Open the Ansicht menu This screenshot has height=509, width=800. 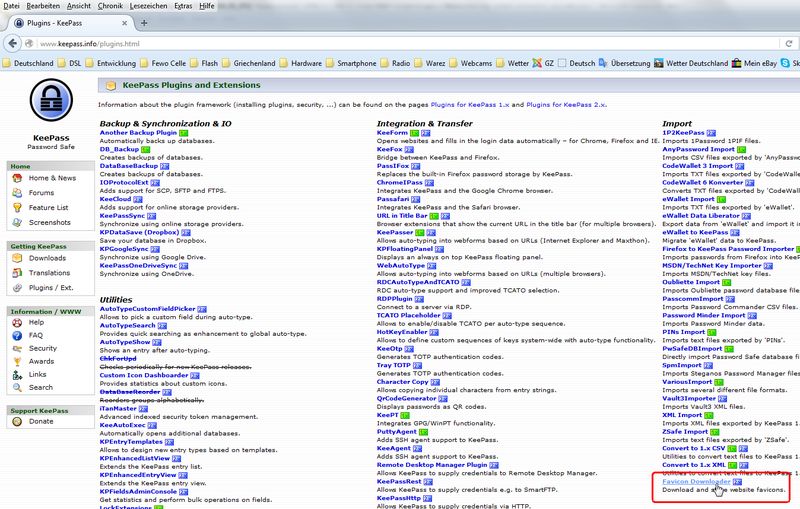coord(79,6)
